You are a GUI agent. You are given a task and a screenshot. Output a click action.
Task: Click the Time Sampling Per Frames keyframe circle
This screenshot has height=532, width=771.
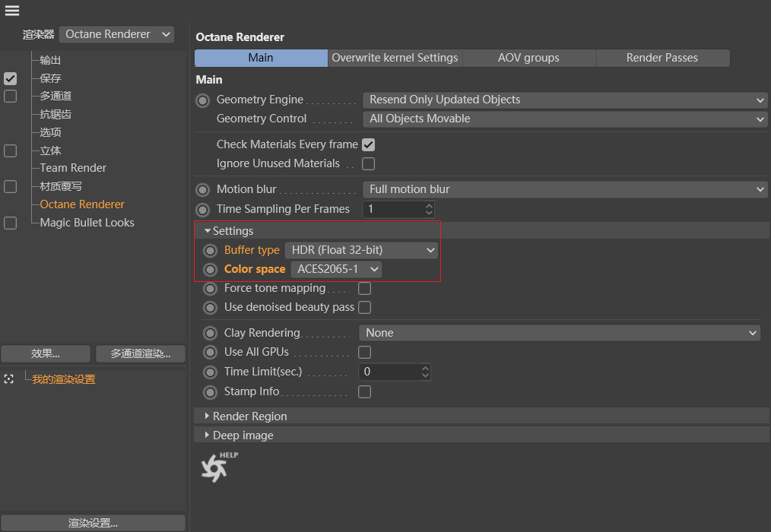[202, 210]
